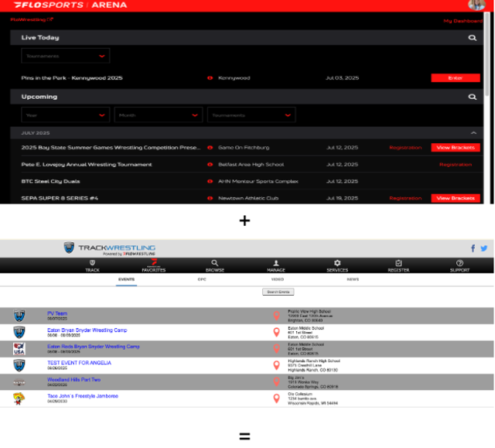Open Eaton Bryan Snyder Wrestling Camp link
Screen dimensions: 495x448
coord(87,330)
